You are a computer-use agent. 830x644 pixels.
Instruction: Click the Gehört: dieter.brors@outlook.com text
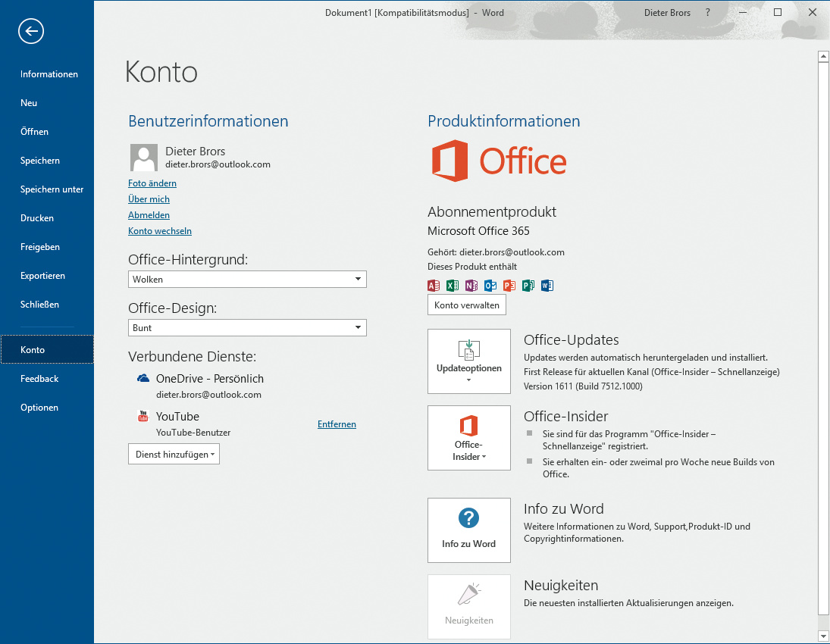click(496, 252)
